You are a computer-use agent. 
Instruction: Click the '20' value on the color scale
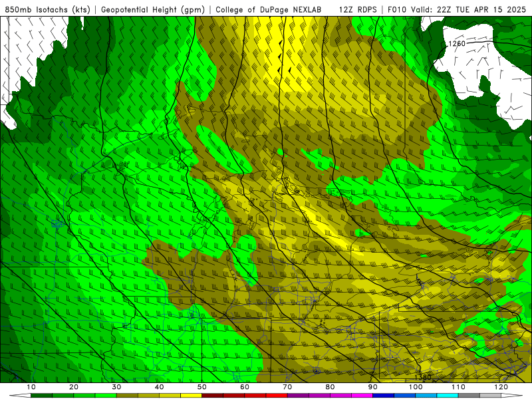click(74, 387)
